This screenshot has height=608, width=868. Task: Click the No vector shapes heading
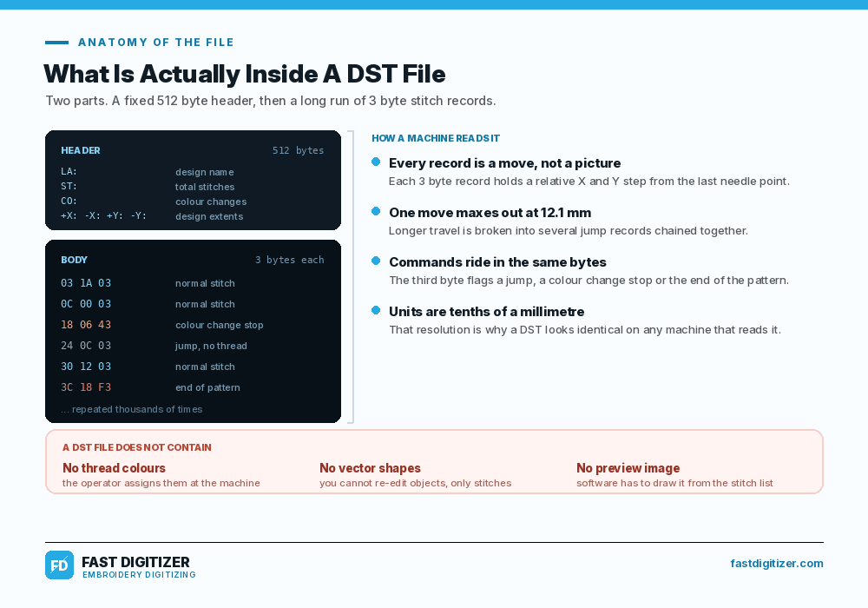coord(370,468)
